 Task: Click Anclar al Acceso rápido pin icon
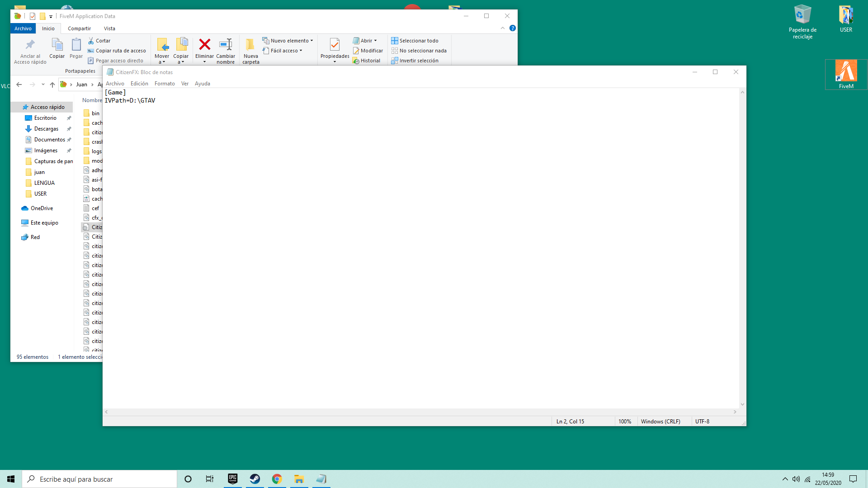30,44
